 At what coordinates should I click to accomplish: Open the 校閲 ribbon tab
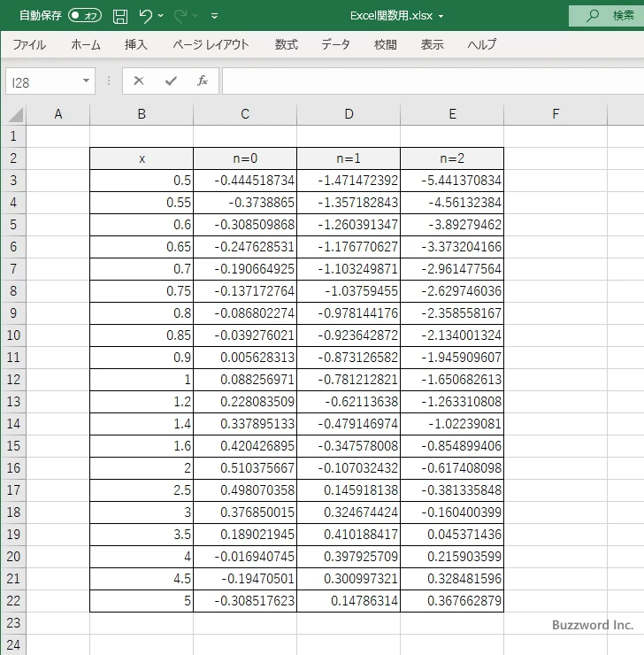(385, 44)
